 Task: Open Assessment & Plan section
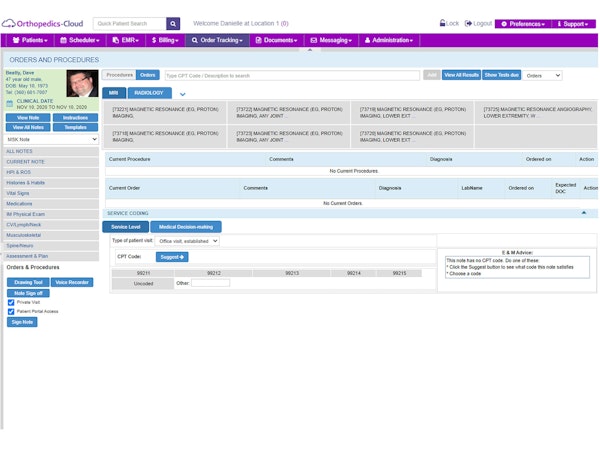pyautogui.click(x=51, y=256)
